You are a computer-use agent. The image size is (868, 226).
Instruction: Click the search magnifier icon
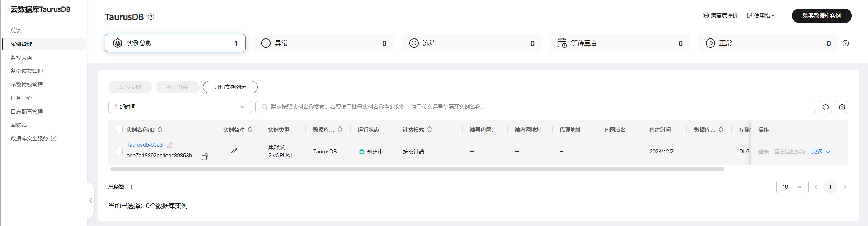[265, 107]
